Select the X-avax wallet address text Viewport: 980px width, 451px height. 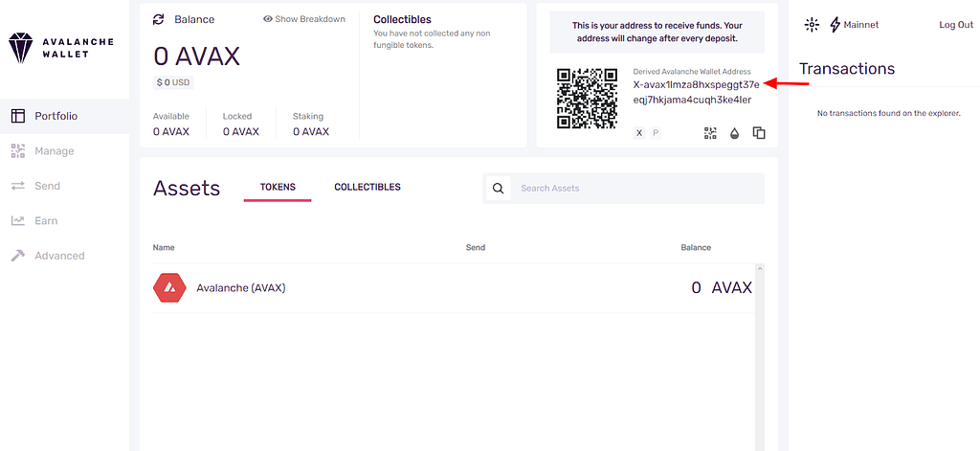tap(697, 93)
